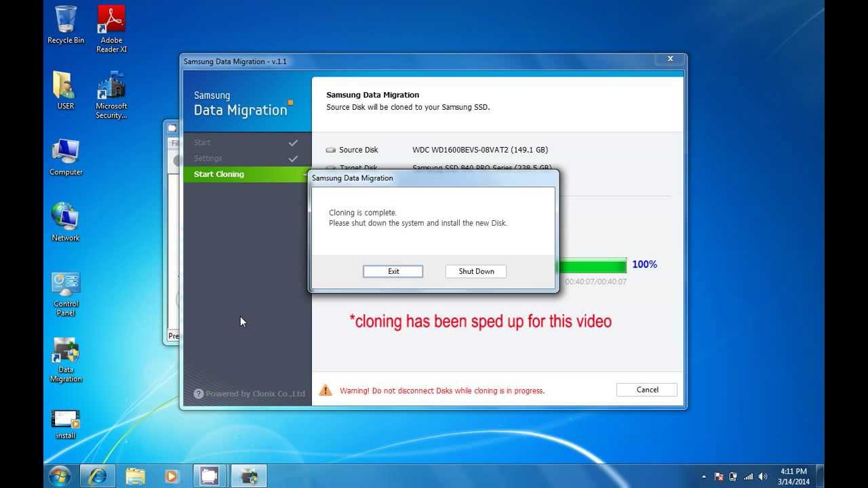Screen dimensions: 868x488
Task: Click the Powered by Clonix help icon
Action: click(x=198, y=393)
